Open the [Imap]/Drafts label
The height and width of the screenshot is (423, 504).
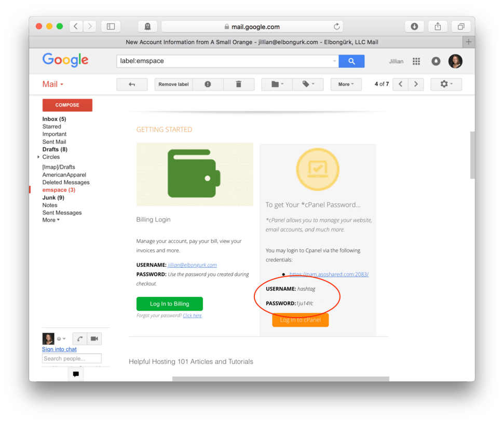click(59, 167)
